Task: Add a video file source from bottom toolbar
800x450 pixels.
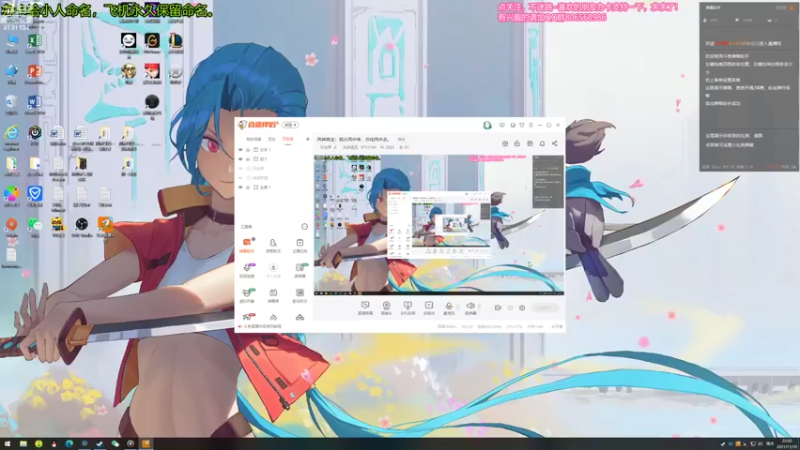Action: (429, 308)
